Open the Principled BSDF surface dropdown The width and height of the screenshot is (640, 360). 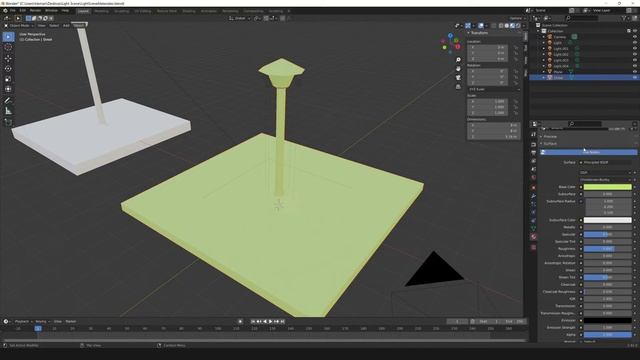click(605, 162)
